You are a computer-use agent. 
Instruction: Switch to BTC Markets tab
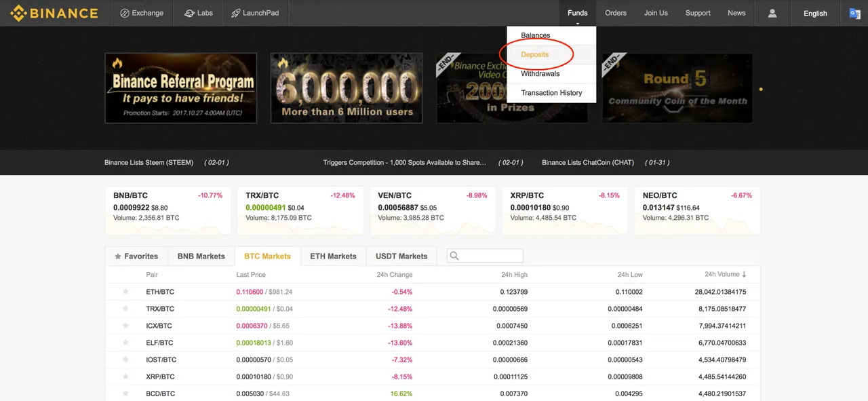pyautogui.click(x=267, y=256)
